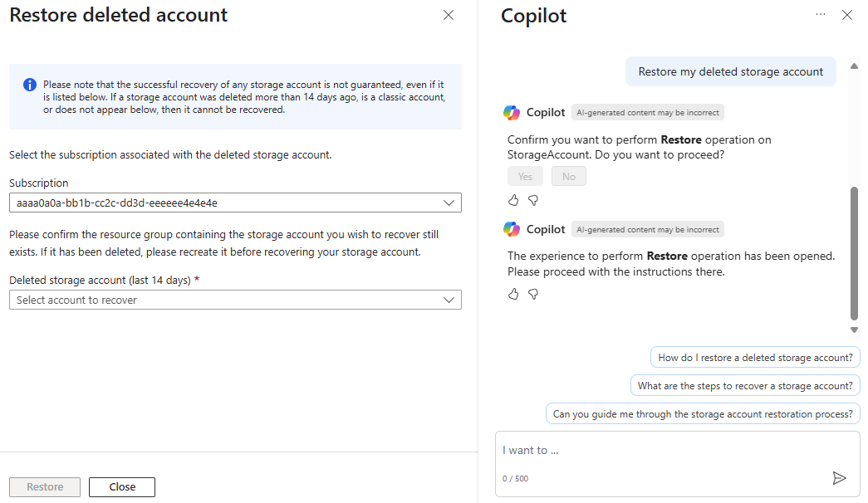Click the first AI-generated content may be incorrect badge

[x=648, y=112]
